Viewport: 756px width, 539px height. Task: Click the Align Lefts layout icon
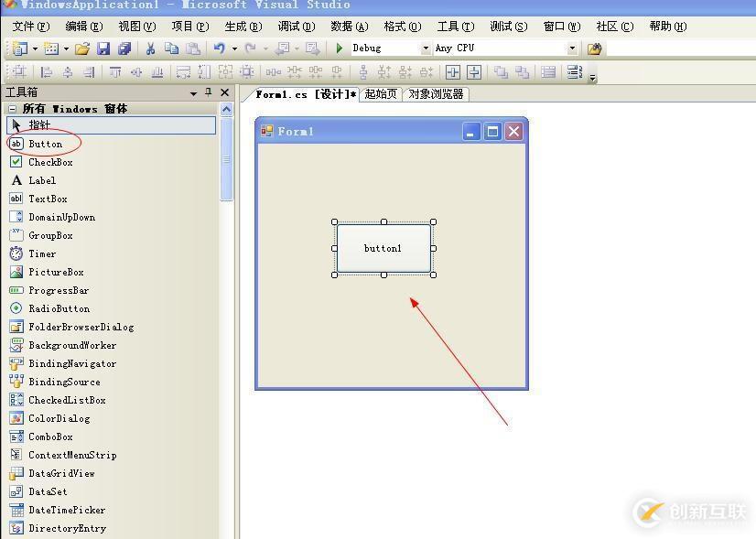47,72
